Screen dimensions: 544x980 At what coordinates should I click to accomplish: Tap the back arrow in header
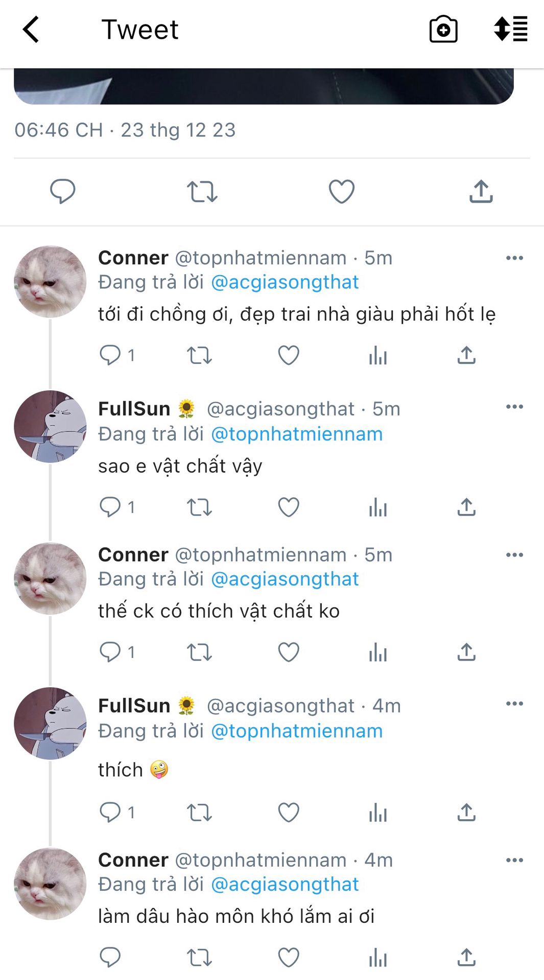click(x=31, y=30)
